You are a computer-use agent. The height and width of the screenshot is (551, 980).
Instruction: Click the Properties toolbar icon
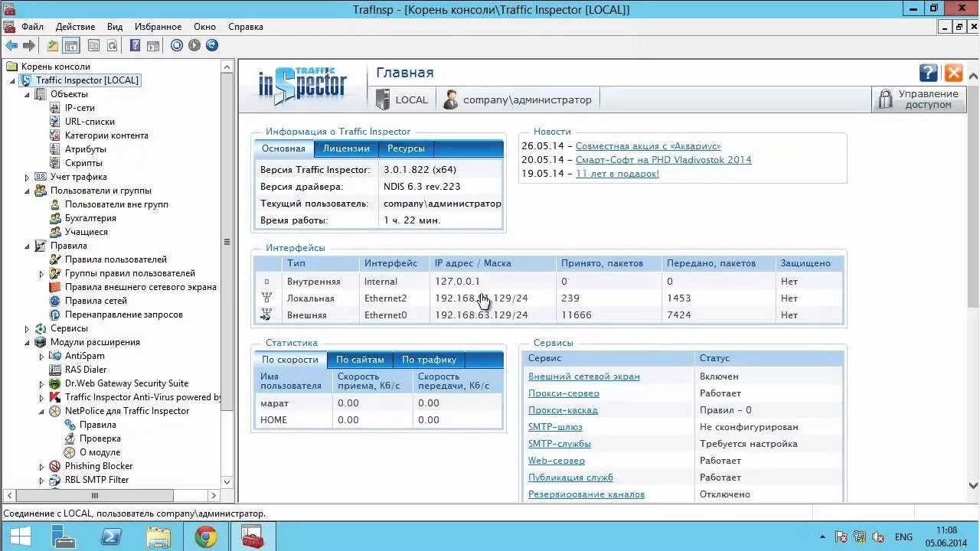pos(93,46)
